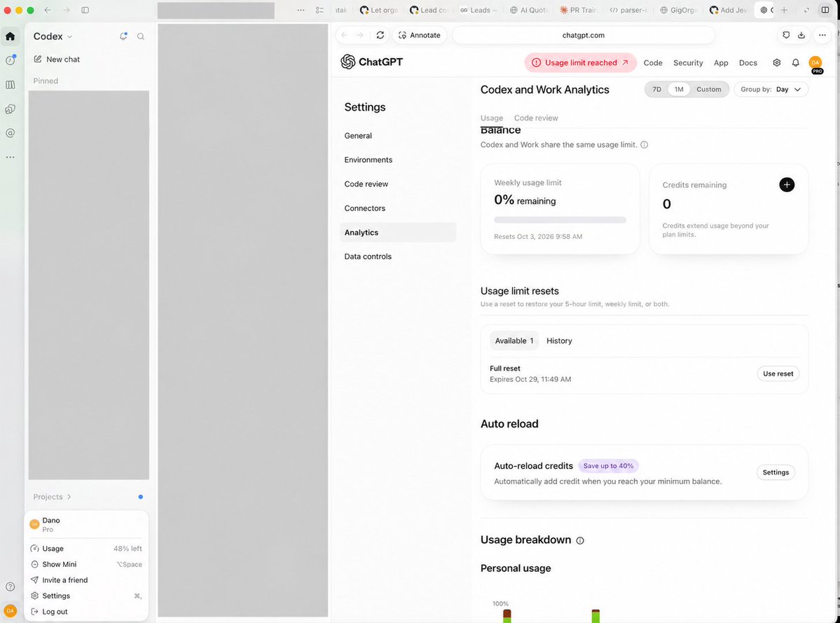Screen dimensions: 840x623
Task: Reload the chatgpt.com page
Action: click(x=380, y=35)
